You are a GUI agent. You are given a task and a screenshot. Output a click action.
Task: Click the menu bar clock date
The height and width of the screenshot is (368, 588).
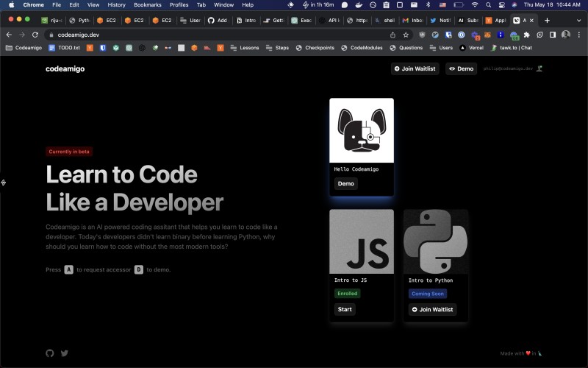coord(552,5)
